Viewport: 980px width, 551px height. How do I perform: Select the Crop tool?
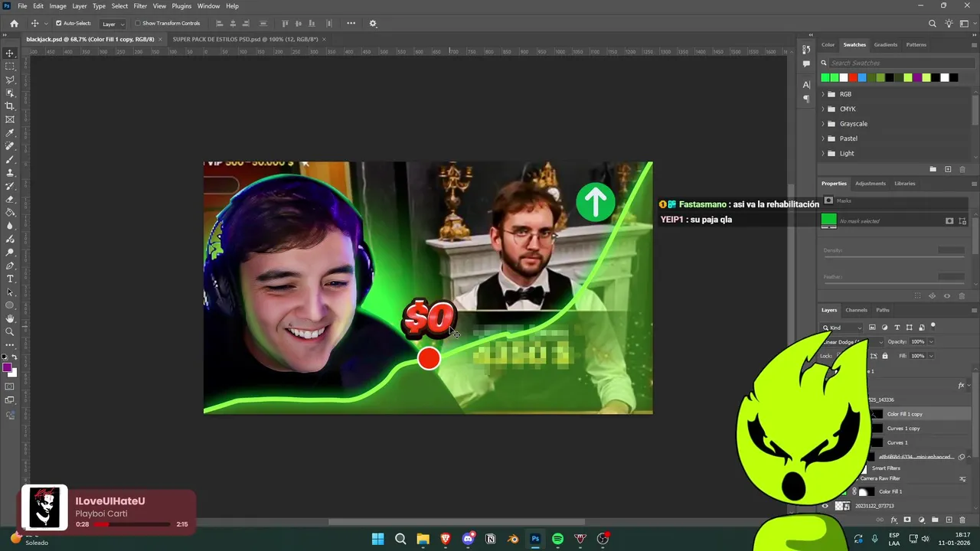tap(10, 106)
